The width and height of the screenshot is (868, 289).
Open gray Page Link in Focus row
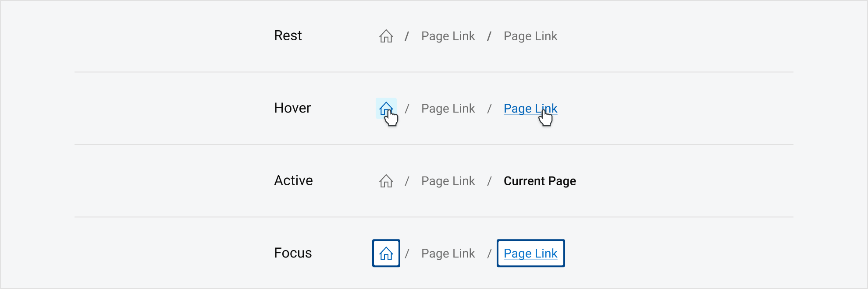(x=448, y=253)
